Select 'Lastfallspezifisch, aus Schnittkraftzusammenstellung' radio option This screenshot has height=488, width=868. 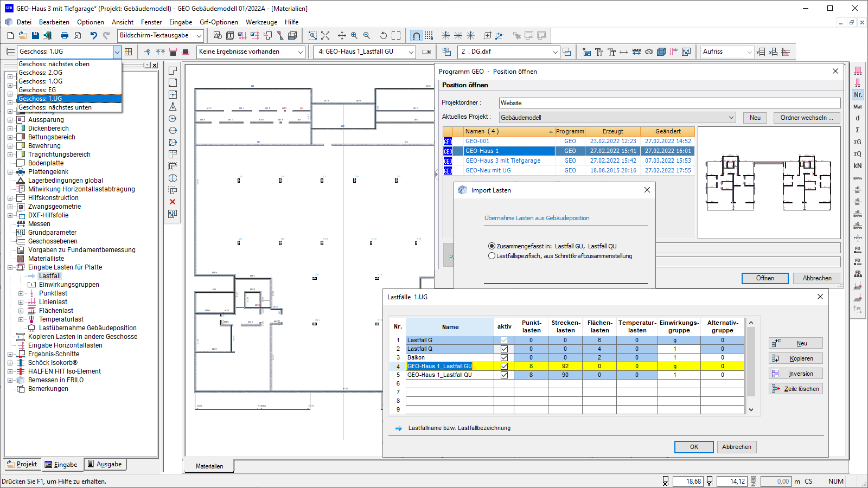(492, 256)
